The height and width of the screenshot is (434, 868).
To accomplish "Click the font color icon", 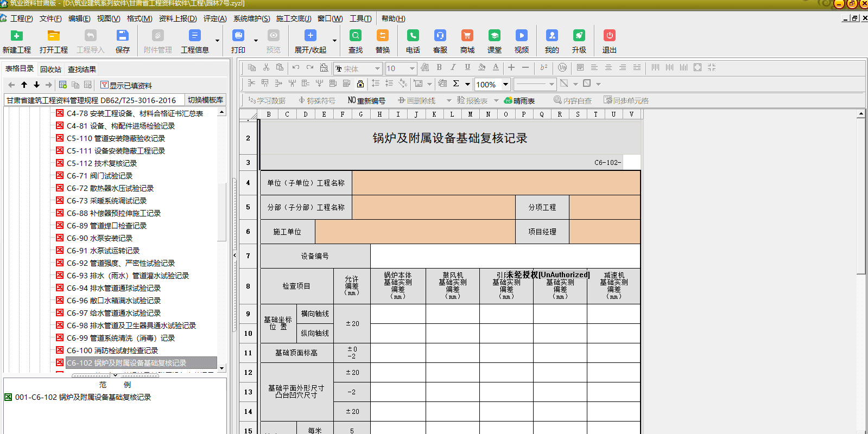I will 496,67.
